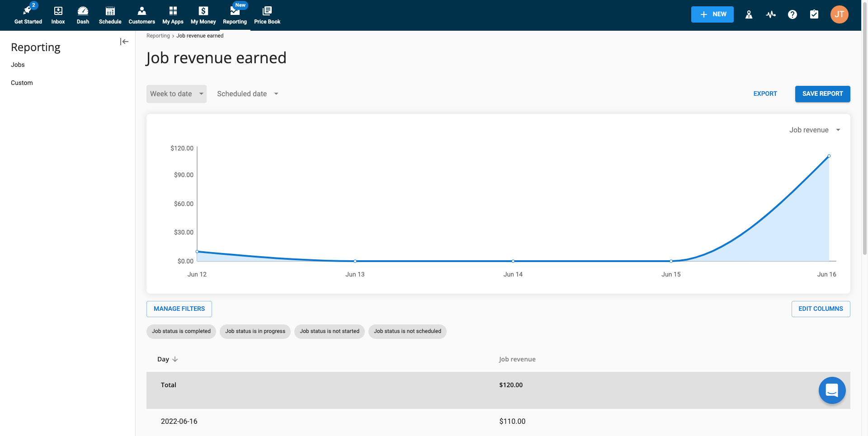Select Custom in the Reporting sidebar
This screenshot has height=436, width=868.
tap(22, 83)
